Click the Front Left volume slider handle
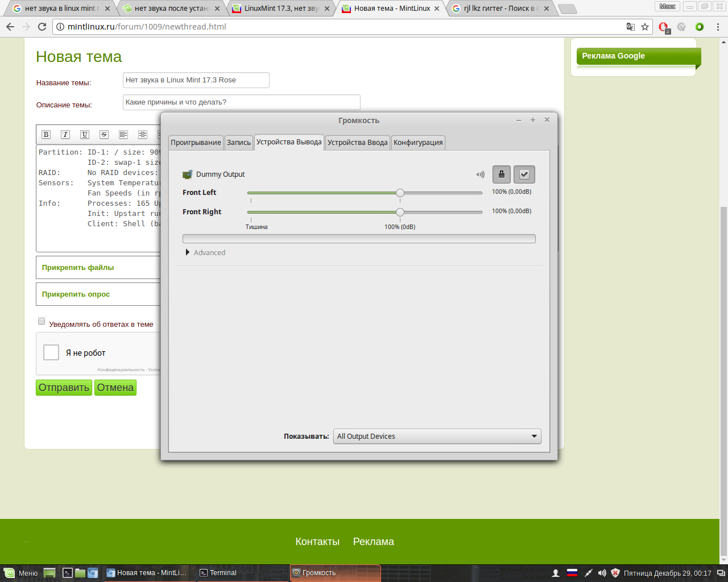Image resolution: width=728 pixels, height=582 pixels. (x=400, y=193)
